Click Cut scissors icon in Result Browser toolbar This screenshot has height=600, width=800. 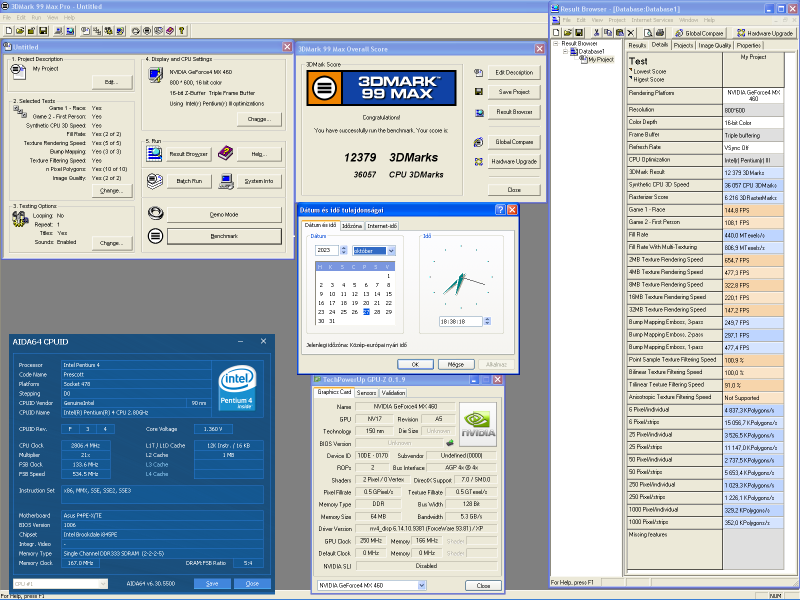tap(596, 33)
